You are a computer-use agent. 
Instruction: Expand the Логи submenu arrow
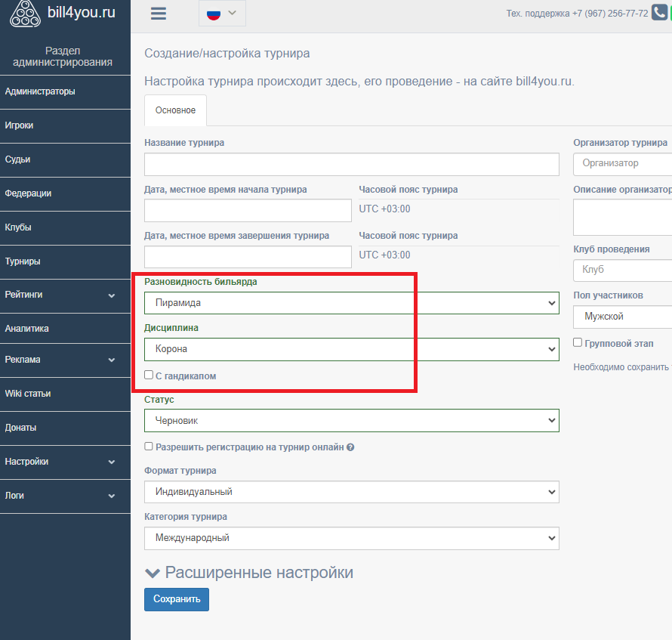pos(112,496)
